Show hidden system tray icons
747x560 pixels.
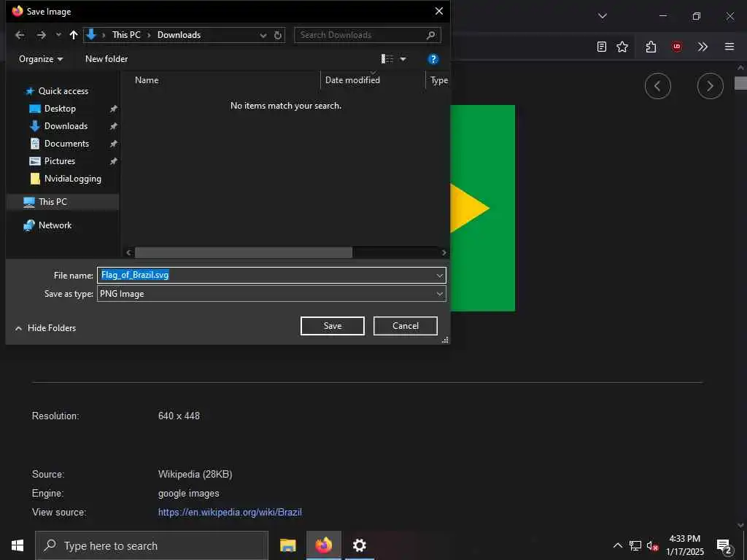[617, 545]
